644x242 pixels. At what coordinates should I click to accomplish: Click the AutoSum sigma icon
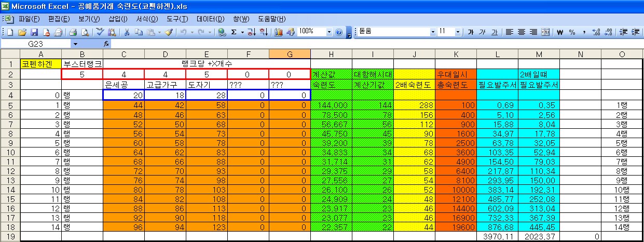pyautogui.click(x=234, y=32)
